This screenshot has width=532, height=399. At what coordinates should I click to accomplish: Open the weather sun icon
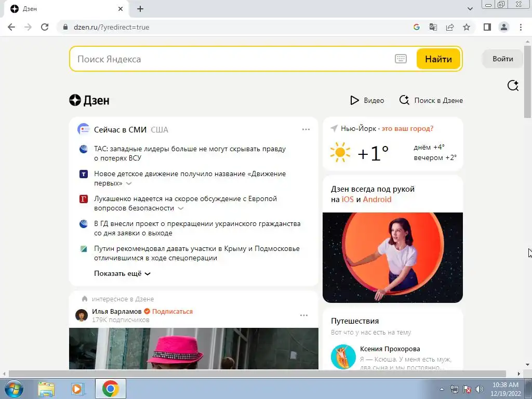340,152
